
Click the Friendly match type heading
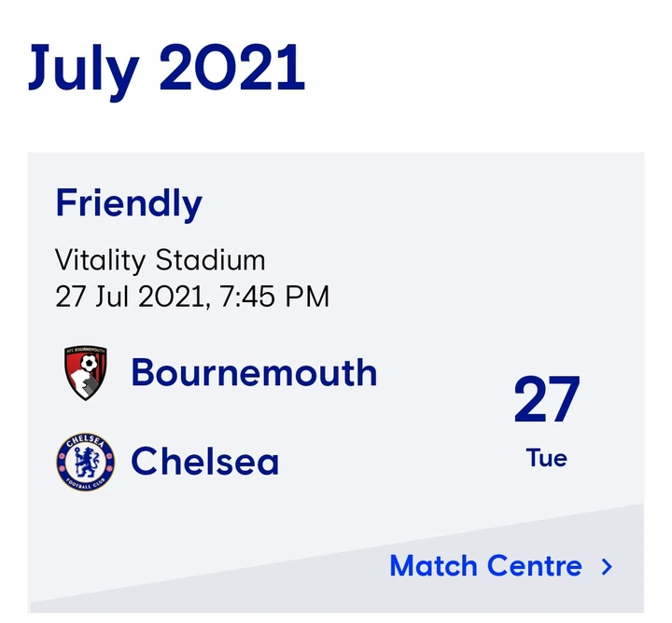tap(129, 203)
